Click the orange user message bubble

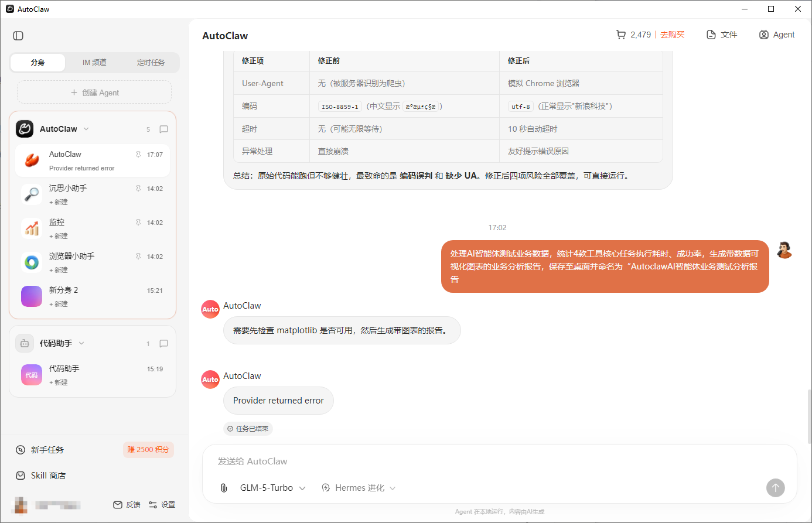tap(605, 266)
